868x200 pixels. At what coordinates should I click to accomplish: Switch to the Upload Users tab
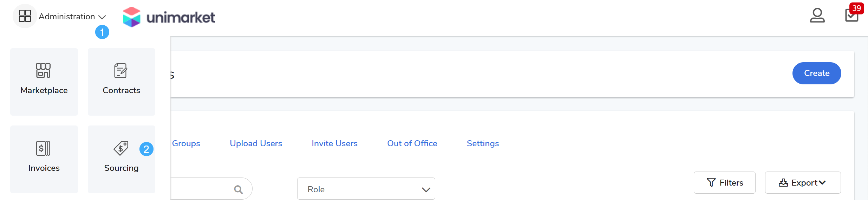(256, 143)
